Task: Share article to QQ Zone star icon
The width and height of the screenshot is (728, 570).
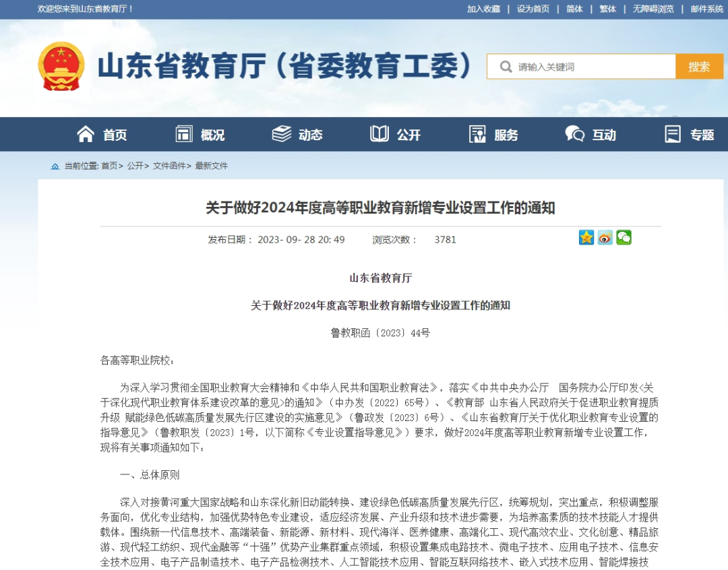Action: point(586,237)
